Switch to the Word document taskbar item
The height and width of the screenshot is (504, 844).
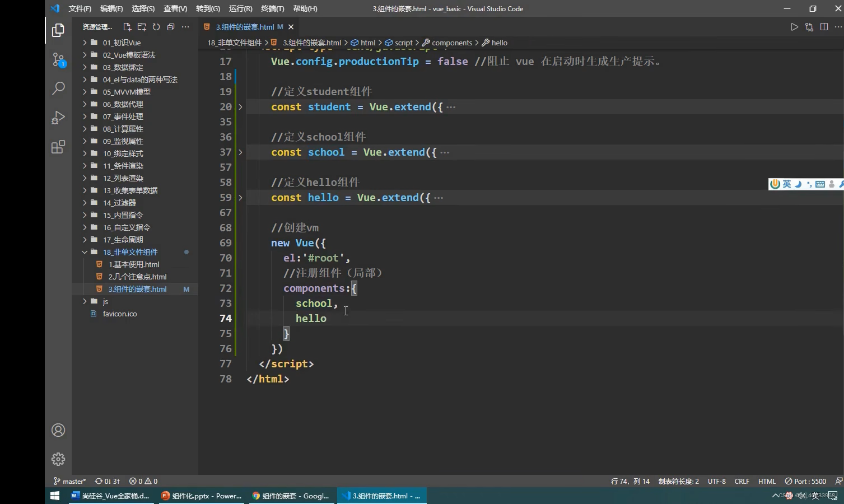pos(110,496)
